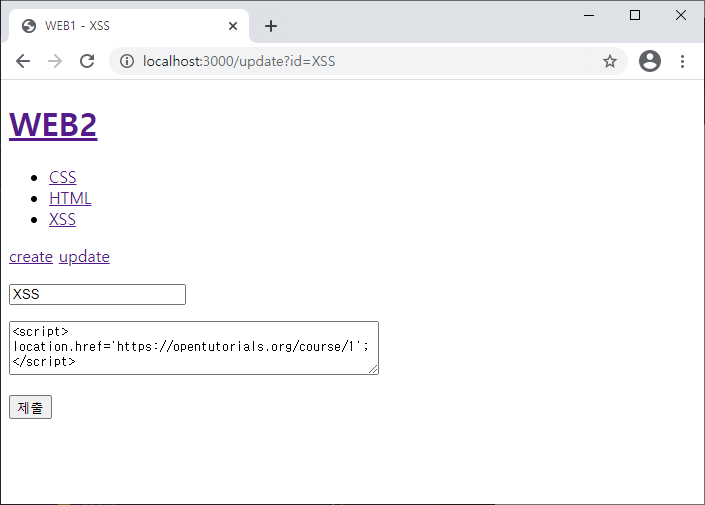Image resolution: width=705 pixels, height=505 pixels.
Task: Click the address bar URL localhost:3000/update?id=XSS
Action: [x=239, y=61]
